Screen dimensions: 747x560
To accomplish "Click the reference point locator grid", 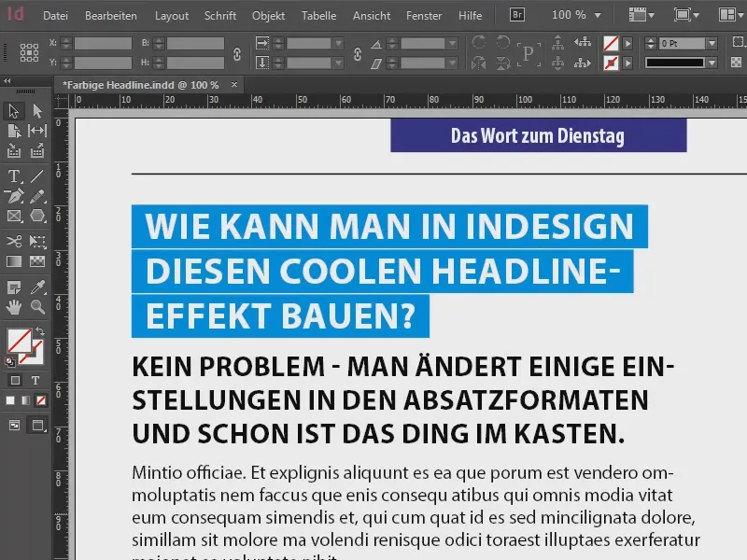I will click(x=29, y=52).
